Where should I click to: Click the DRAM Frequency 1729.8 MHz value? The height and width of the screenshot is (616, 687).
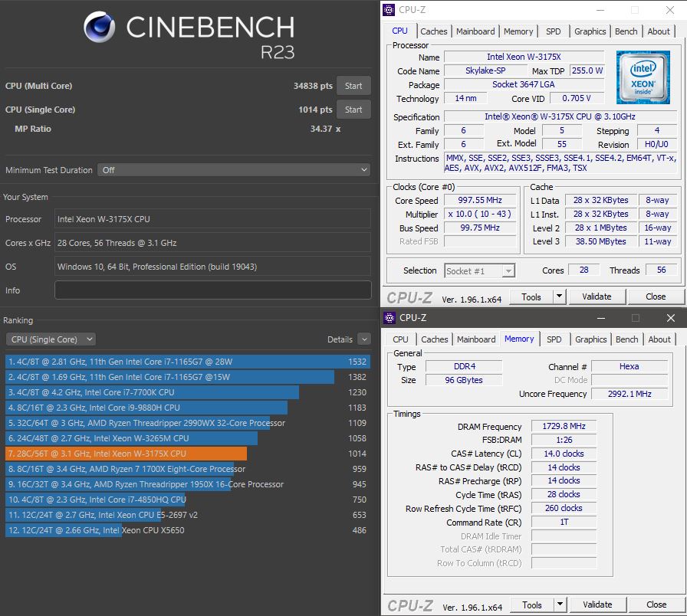pos(564,426)
